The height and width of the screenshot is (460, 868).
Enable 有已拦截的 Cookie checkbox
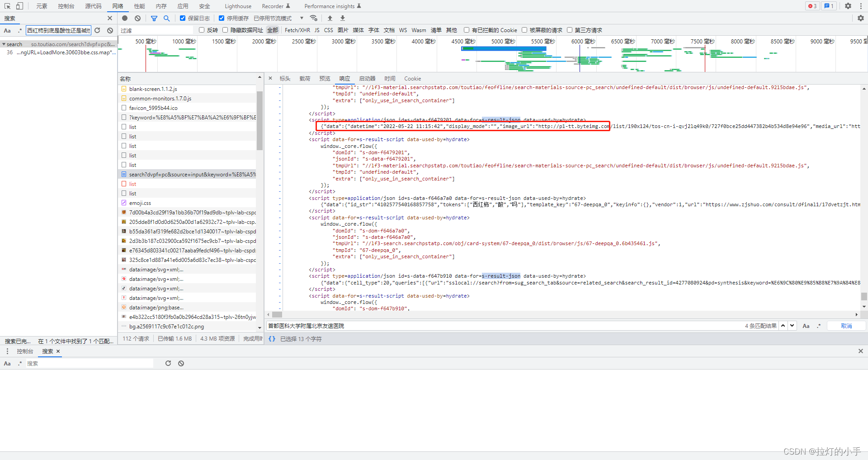(x=467, y=30)
